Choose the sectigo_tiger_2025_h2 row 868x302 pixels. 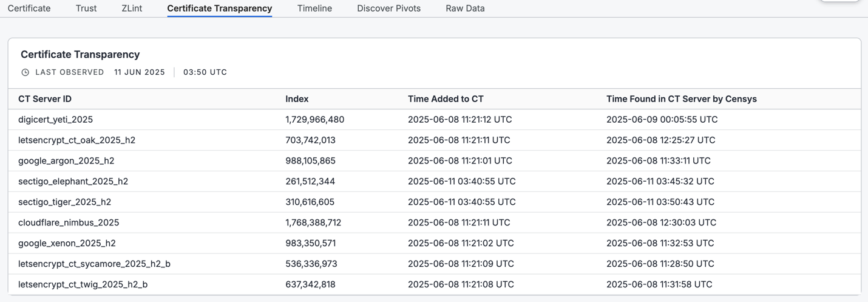(x=64, y=202)
